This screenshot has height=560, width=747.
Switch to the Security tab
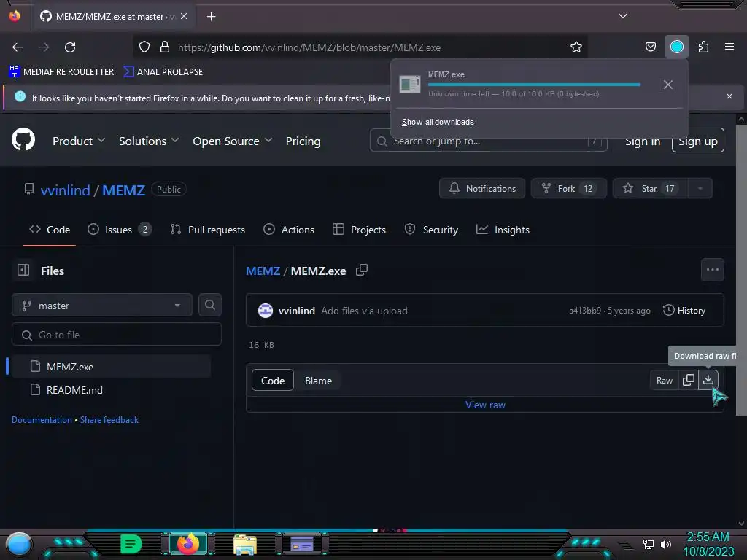pos(431,230)
